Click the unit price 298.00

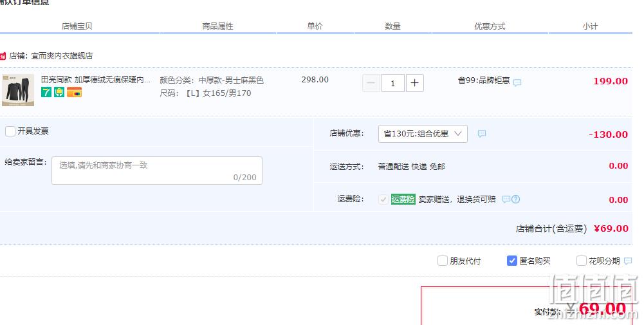point(315,80)
